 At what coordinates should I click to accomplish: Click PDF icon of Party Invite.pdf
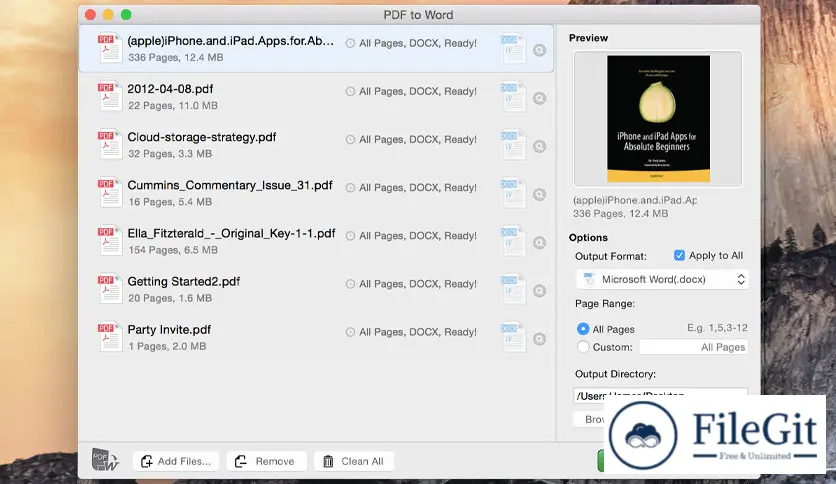click(x=110, y=336)
